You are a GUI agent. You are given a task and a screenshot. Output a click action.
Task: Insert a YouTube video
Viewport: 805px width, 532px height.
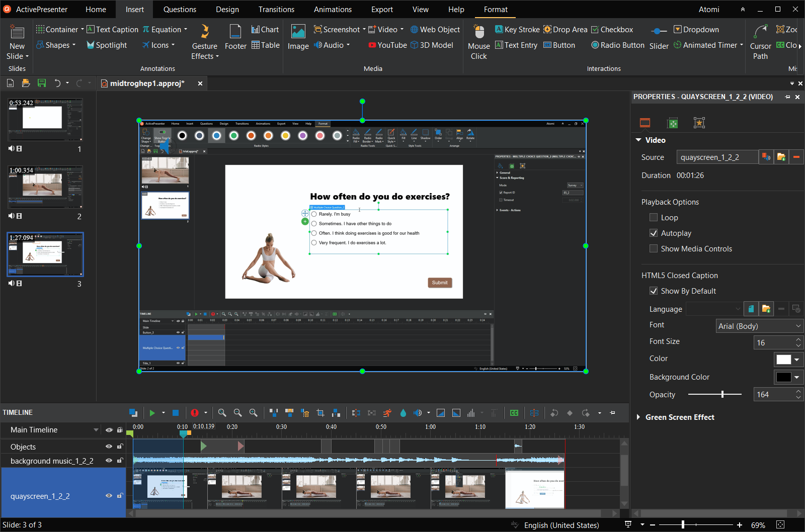pyautogui.click(x=386, y=45)
